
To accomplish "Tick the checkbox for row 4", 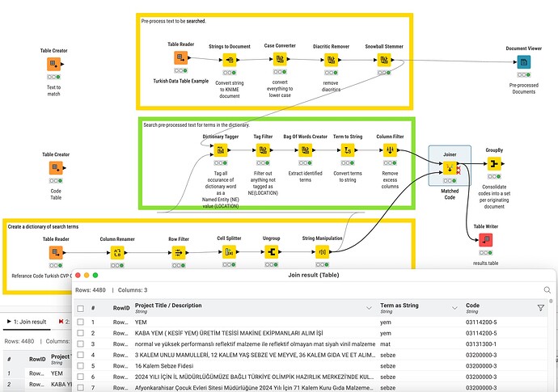I will click(80, 354).
